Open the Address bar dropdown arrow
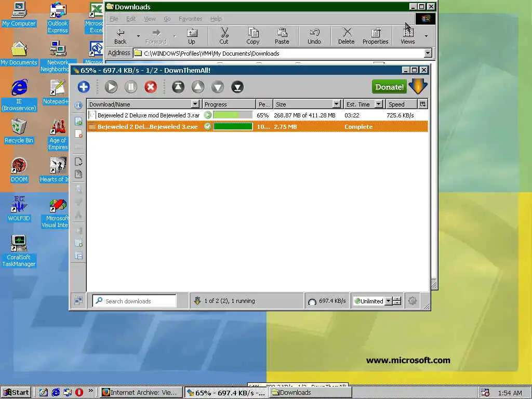This screenshot has width=532, height=399. point(428,53)
